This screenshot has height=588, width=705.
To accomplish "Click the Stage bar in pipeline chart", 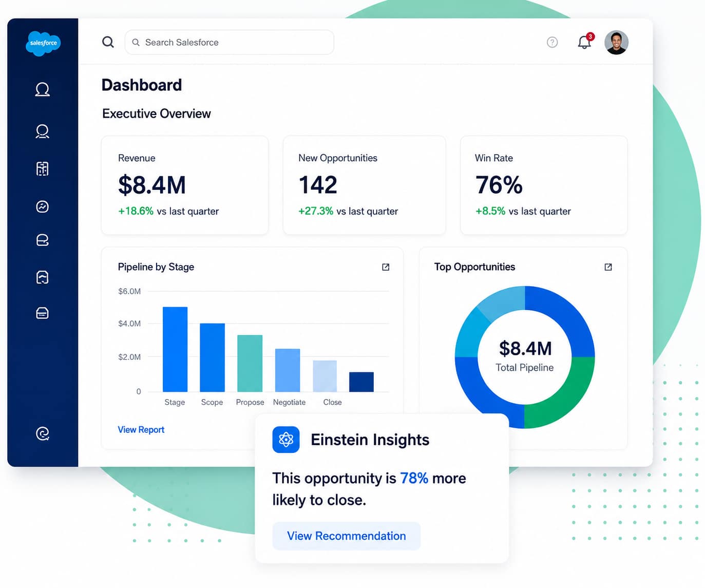I will point(175,349).
